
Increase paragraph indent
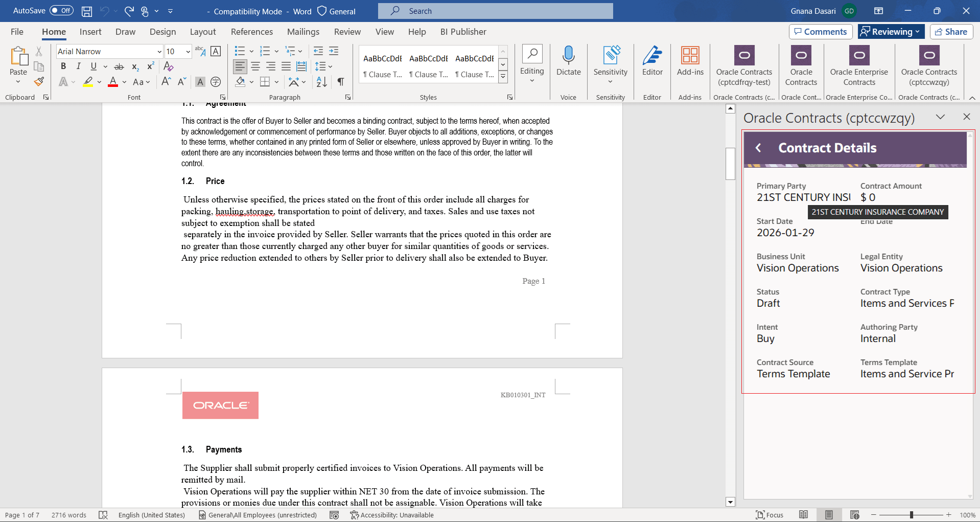coord(334,51)
